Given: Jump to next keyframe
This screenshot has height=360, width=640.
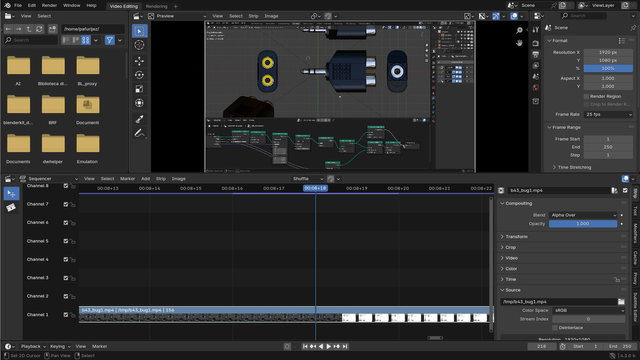Looking at the screenshot, I should click(337, 347).
